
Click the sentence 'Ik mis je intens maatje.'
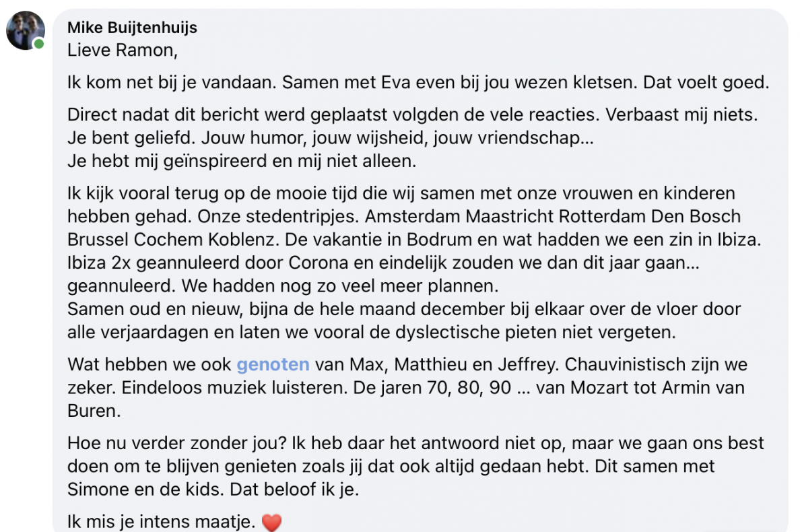pyautogui.click(x=161, y=521)
